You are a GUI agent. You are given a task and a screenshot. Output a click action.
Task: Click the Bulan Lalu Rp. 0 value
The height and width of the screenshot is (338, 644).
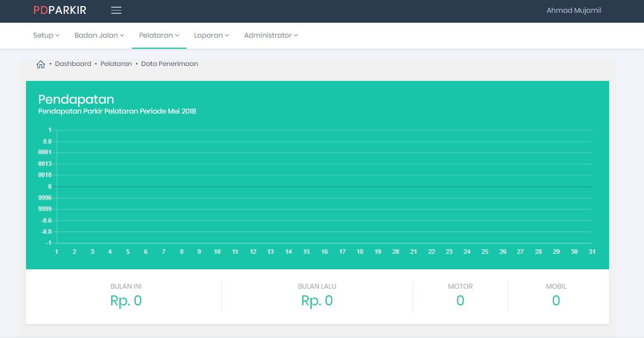click(317, 301)
